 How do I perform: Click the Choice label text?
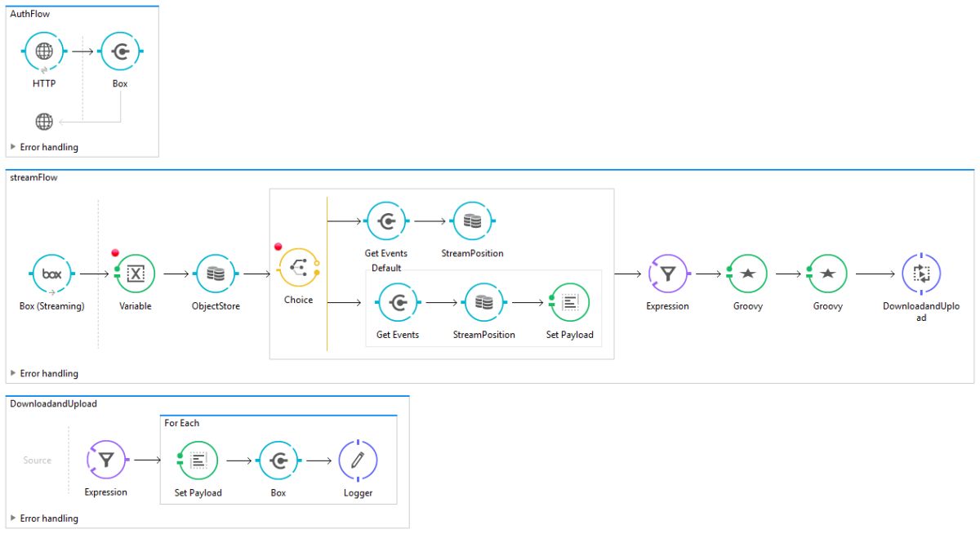point(298,300)
